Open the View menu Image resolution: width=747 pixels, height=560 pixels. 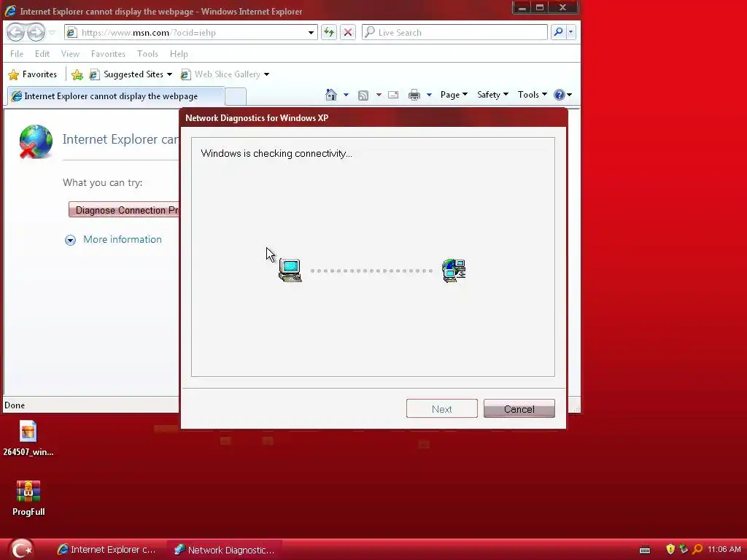tap(70, 54)
